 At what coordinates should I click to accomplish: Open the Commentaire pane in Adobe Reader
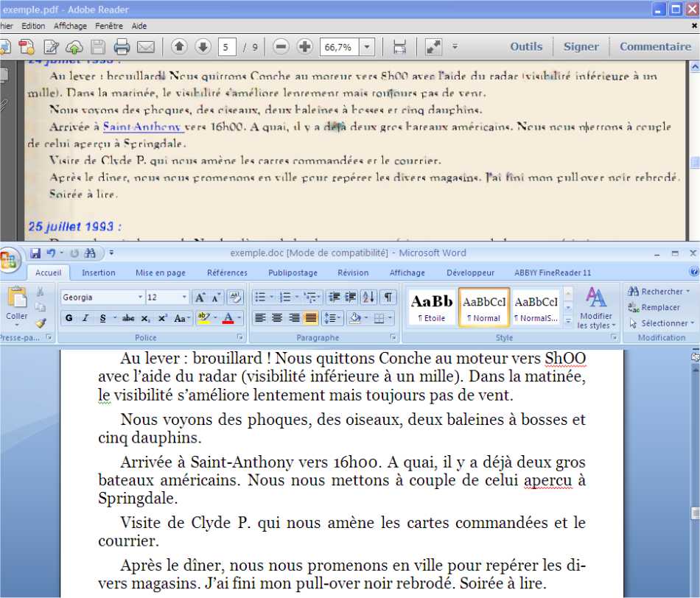coord(655,46)
